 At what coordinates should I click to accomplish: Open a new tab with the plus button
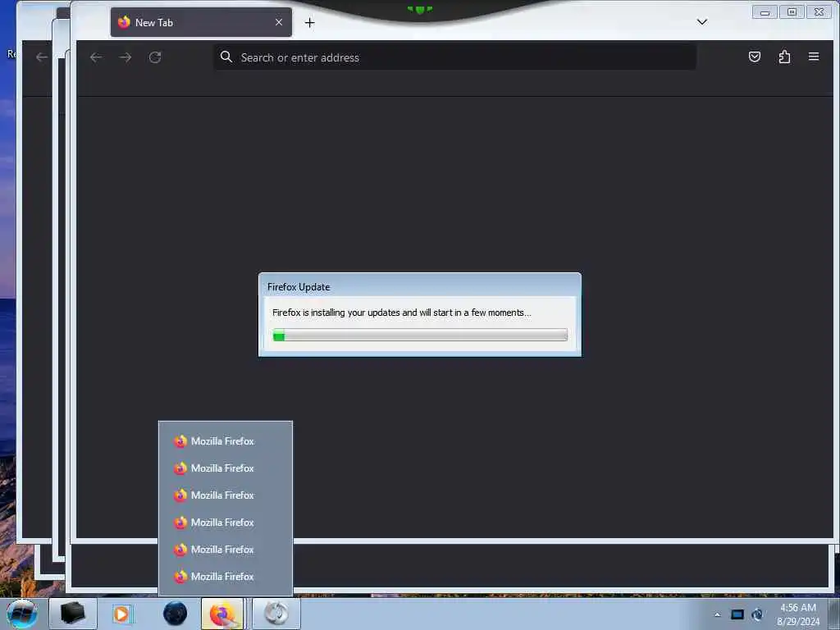309,22
